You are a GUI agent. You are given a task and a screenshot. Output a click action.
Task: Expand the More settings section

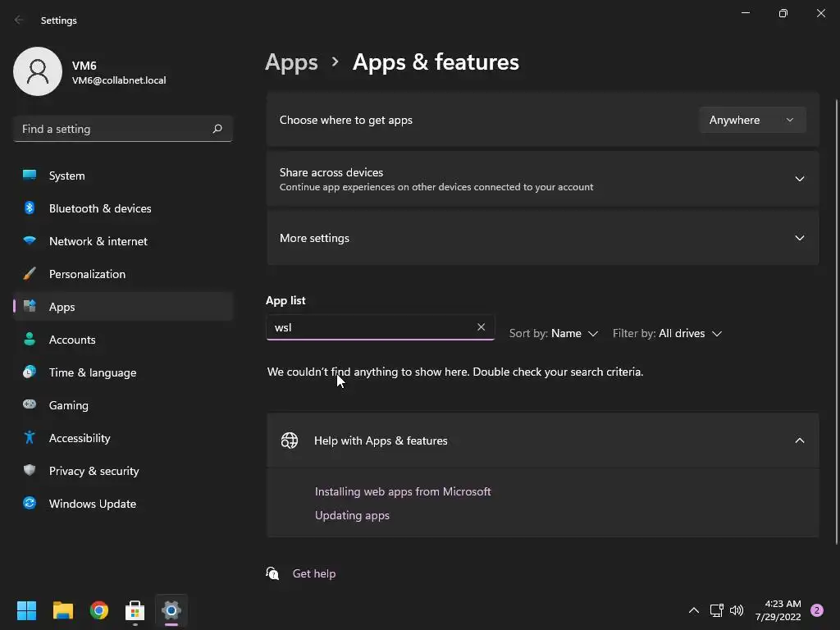[799, 238]
